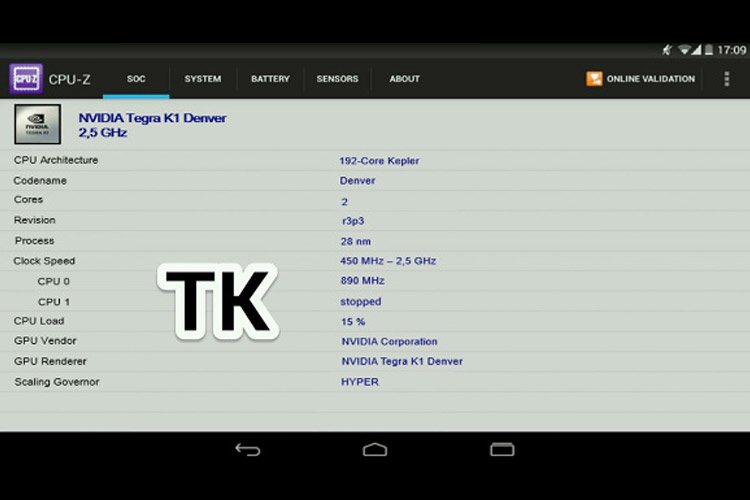The image size is (750, 500).
Task: Switch to the SOC tab
Action: point(136,79)
